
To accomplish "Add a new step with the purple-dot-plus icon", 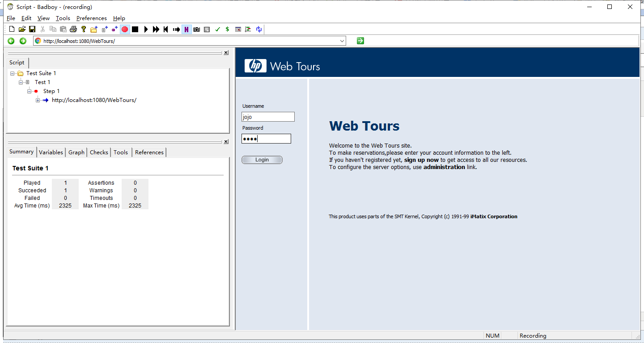I will click(114, 30).
